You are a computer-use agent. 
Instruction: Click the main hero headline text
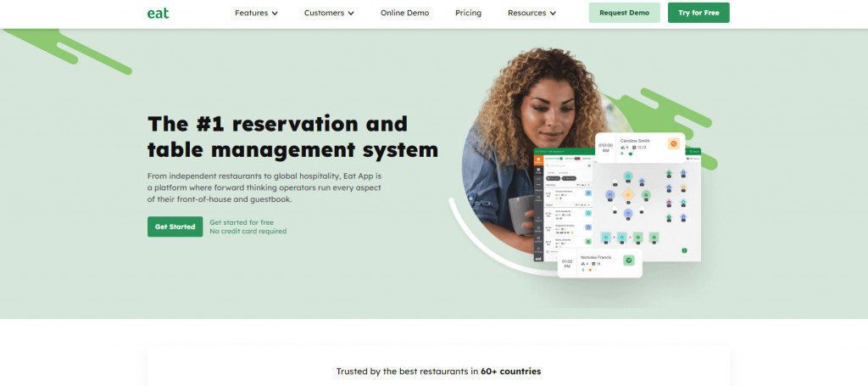[x=292, y=137]
